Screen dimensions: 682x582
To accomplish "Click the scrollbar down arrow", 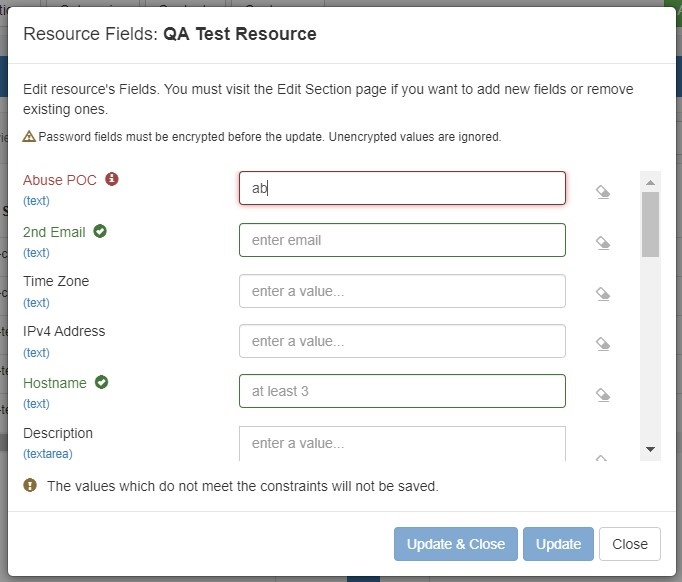I will (x=650, y=450).
